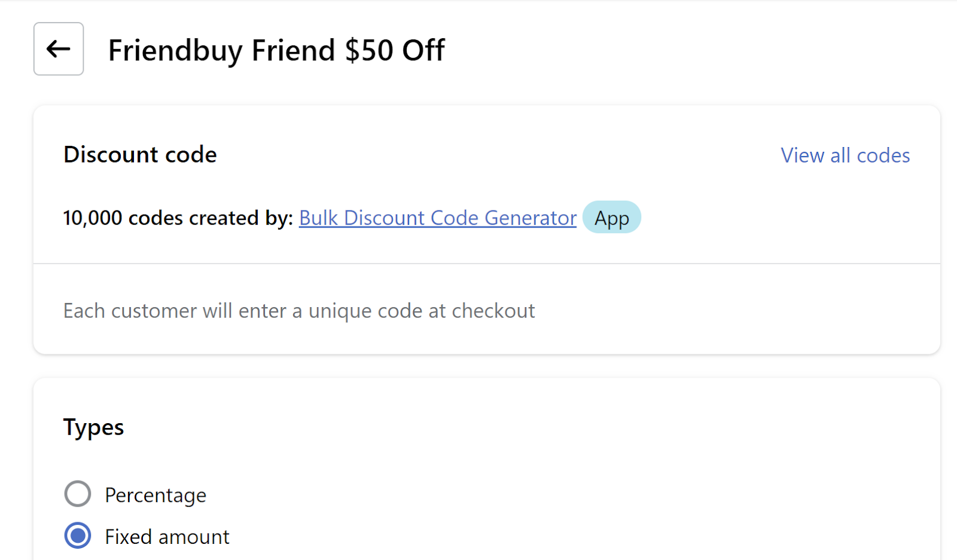Click the Friendbuy Friend $50 Off page title
Viewport: 957px width, 560px height.
tap(276, 50)
